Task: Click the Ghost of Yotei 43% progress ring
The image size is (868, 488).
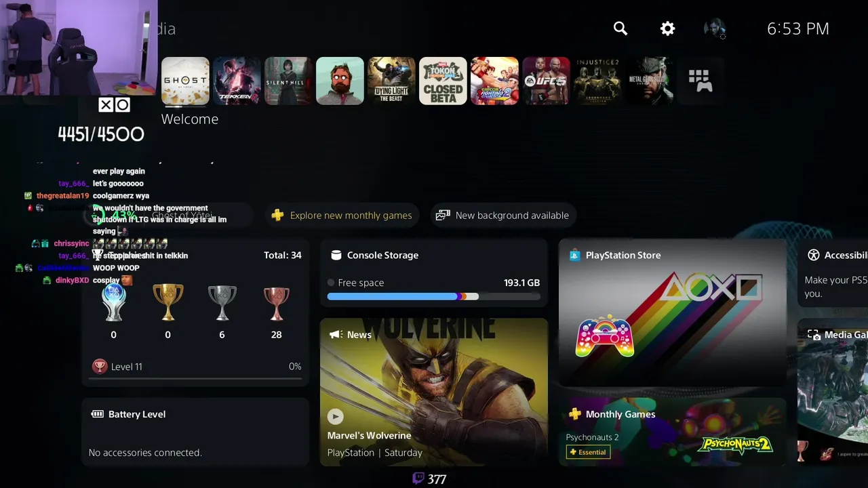Action: (x=94, y=216)
